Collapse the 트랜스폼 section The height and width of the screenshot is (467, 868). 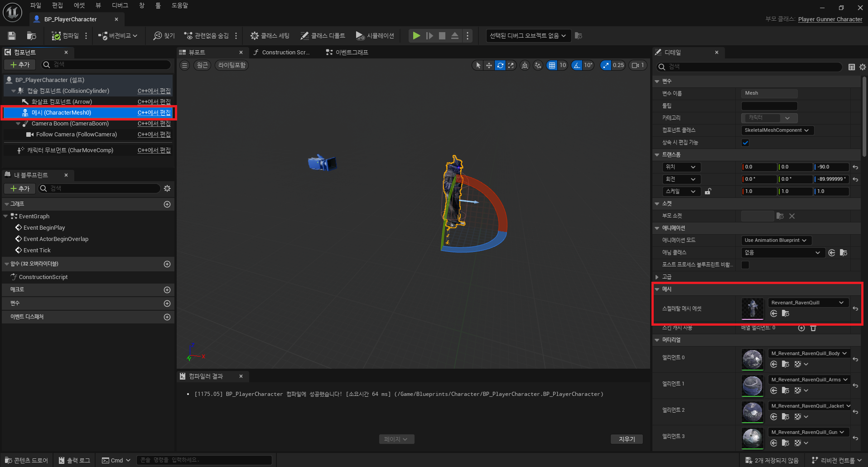point(657,155)
